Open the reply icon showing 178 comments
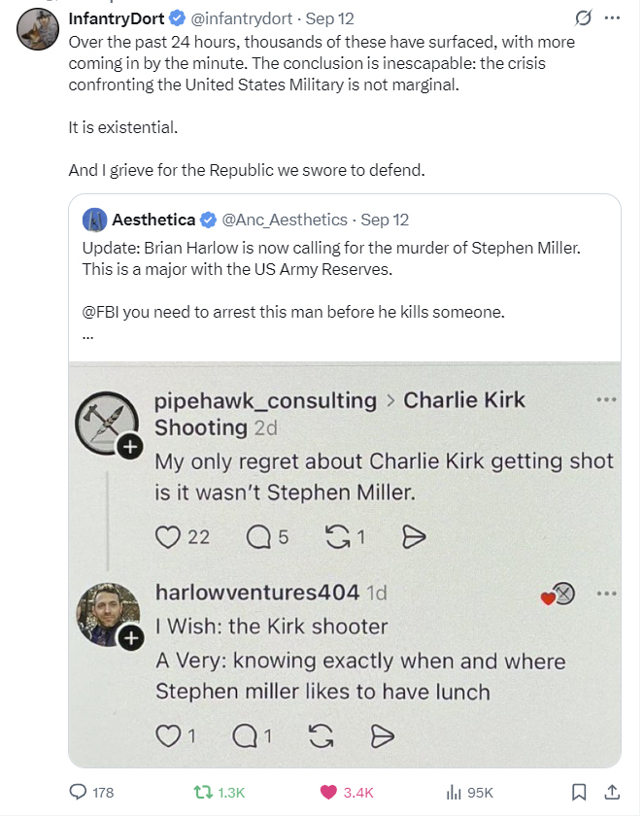Viewport: 644px width, 816px height. [78, 792]
